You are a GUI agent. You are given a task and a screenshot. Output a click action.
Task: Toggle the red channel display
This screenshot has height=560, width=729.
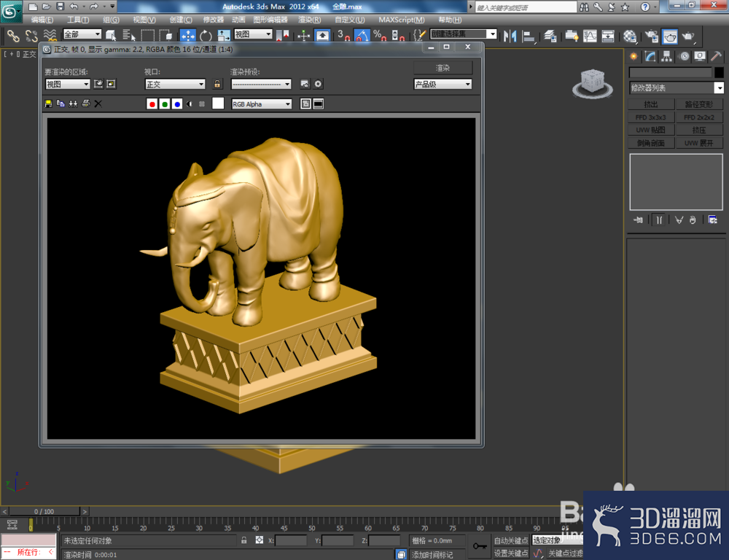(152, 104)
